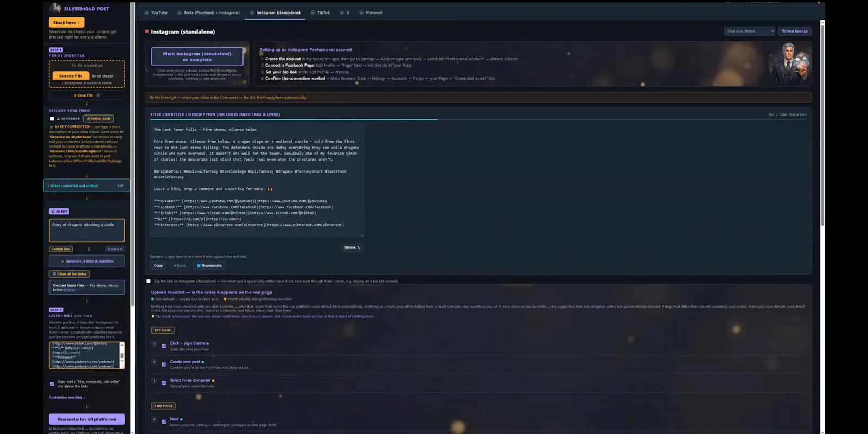Expand the video description box
868x434 pixels.
click(114, 249)
